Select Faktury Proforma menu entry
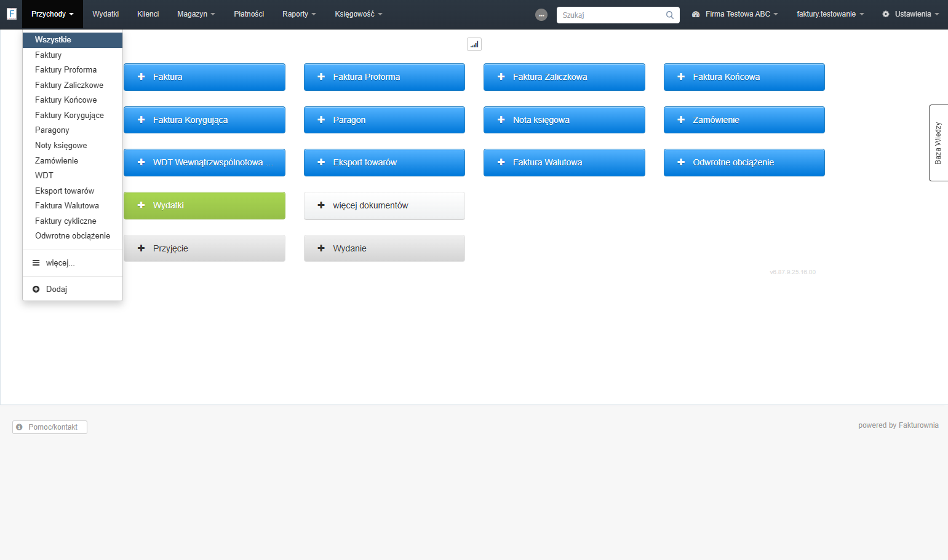The width and height of the screenshot is (948, 560). 73,70
